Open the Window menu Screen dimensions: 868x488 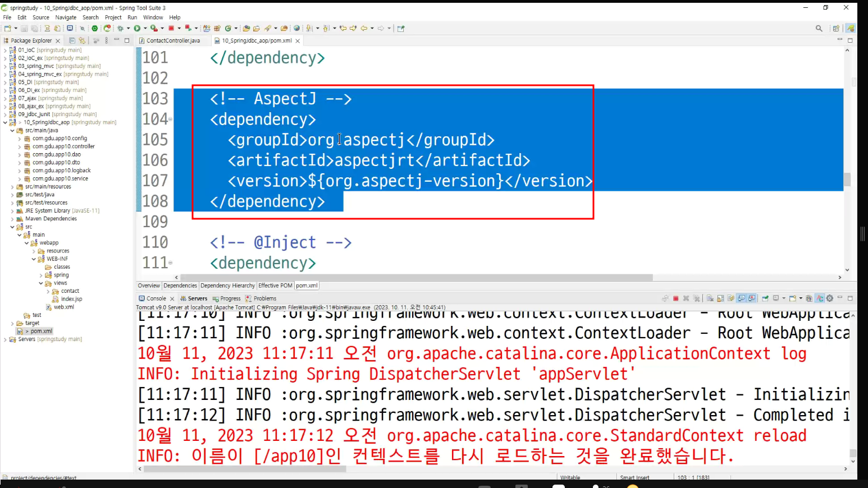click(153, 17)
